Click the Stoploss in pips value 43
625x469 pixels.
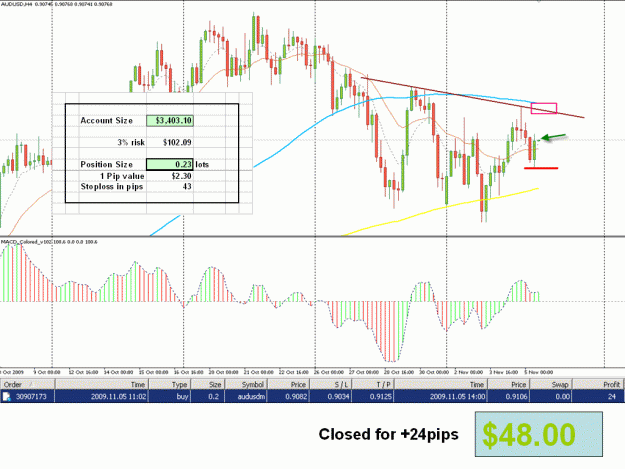pos(187,186)
